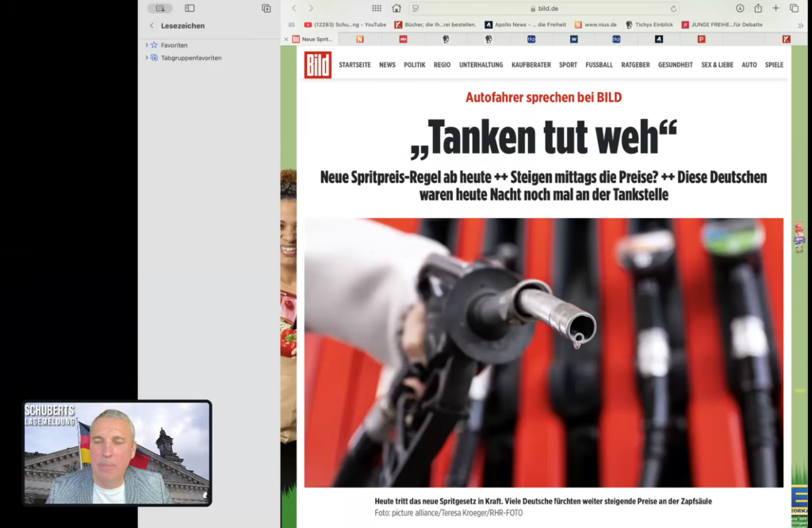Click the downloads icon in Safari toolbar
This screenshot has width=812, height=528.
740,8
